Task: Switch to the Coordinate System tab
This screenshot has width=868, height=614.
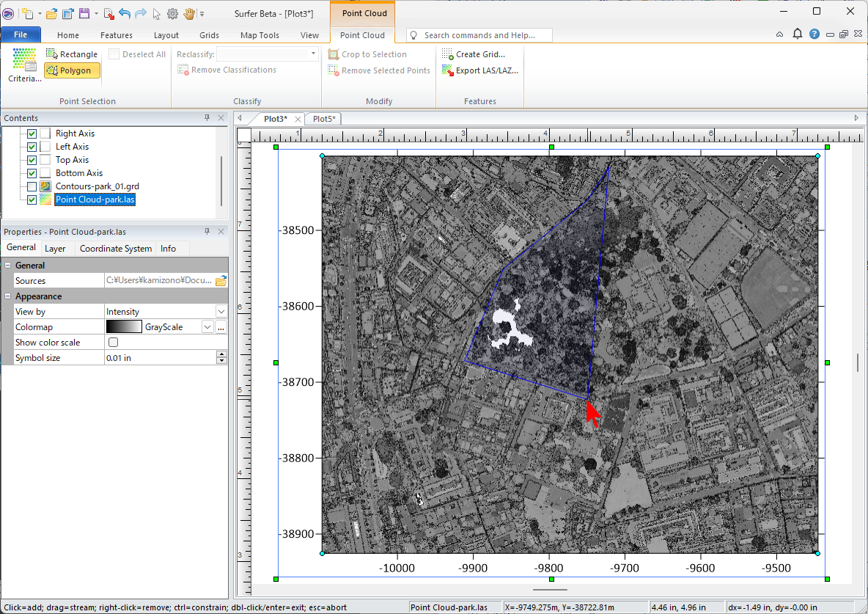Action: pyautogui.click(x=115, y=249)
